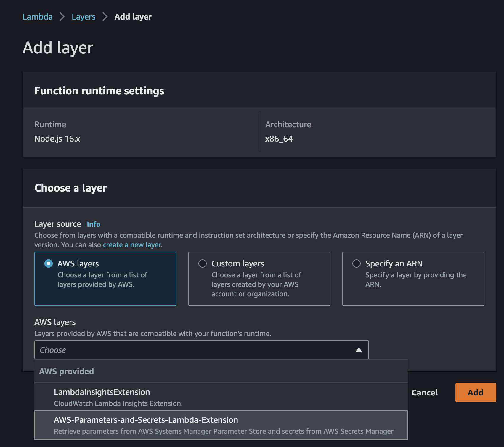Click the 'CloudWatch Lambda Insights Extension.' description

point(118,403)
